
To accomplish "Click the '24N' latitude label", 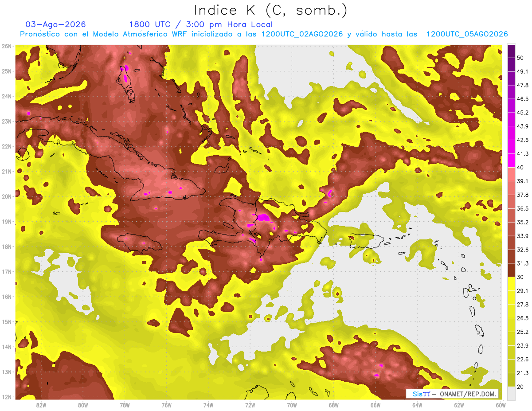I will (x=7, y=96).
